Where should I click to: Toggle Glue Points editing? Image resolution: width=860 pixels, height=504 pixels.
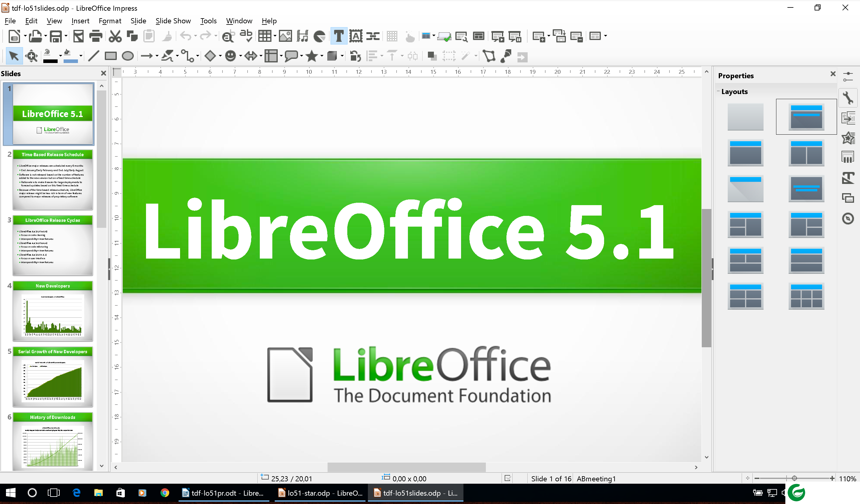point(506,56)
